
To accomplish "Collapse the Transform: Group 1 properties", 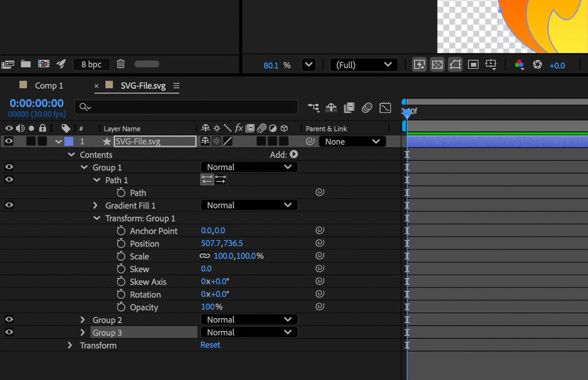I will coord(97,218).
